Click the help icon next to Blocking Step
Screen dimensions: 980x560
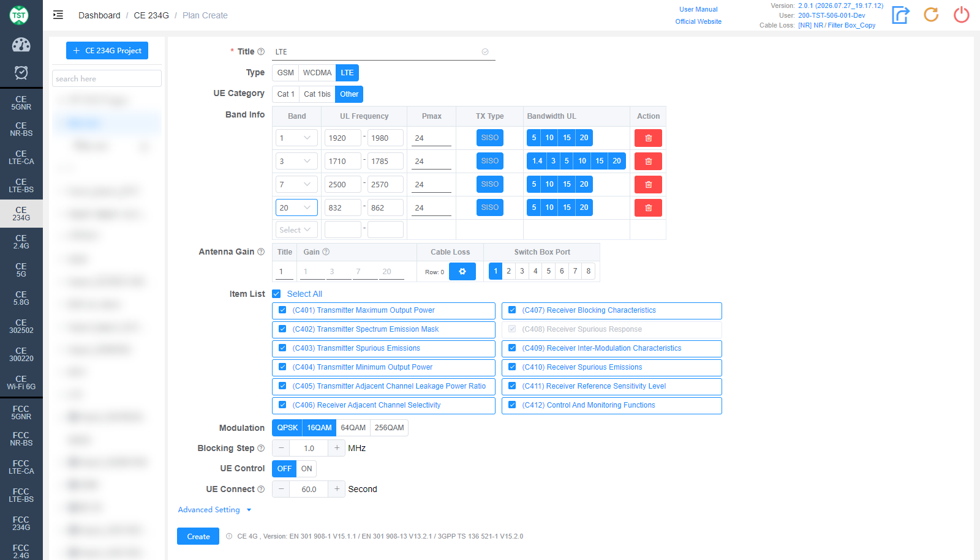tap(261, 449)
